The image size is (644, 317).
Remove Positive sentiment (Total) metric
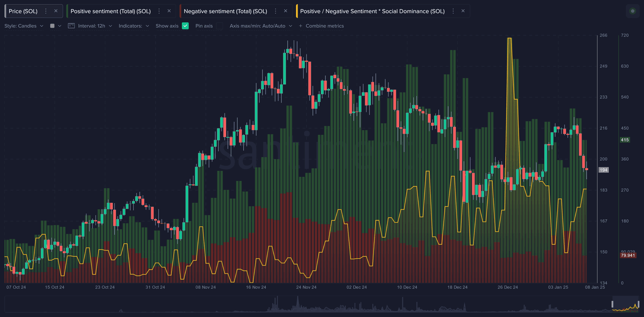(x=169, y=11)
